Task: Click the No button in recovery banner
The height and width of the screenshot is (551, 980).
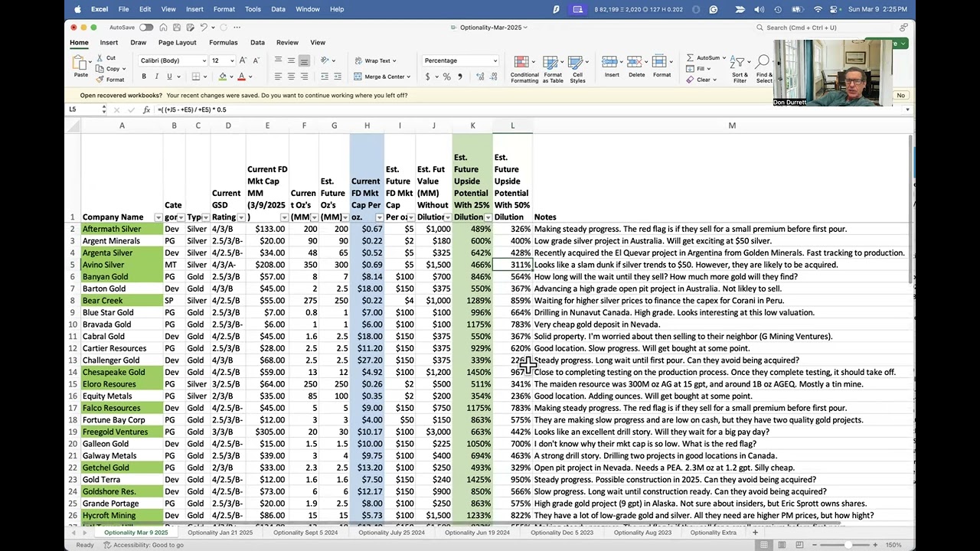Action: tap(900, 96)
